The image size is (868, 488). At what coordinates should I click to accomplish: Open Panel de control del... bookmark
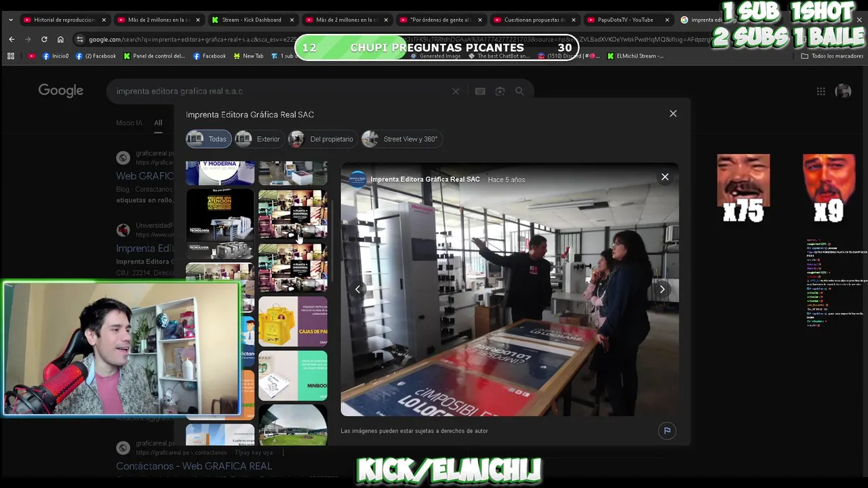[154, 56]
